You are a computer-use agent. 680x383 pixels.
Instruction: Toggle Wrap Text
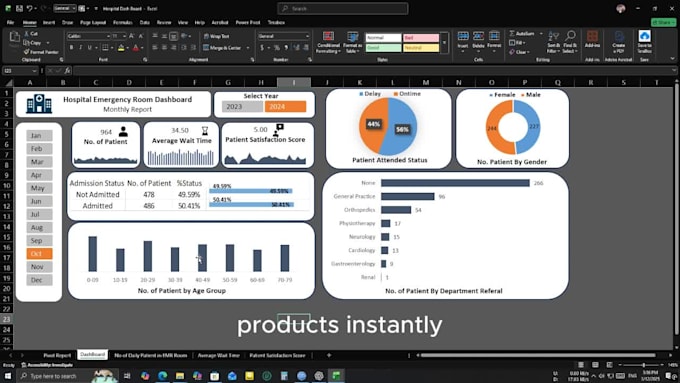(216, 36)
